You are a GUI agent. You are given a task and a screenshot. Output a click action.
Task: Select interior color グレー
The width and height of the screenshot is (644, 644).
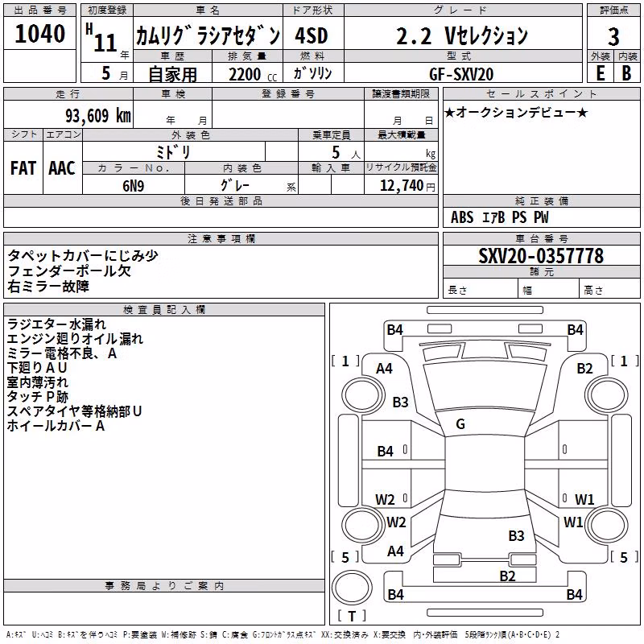click(234, 185)
